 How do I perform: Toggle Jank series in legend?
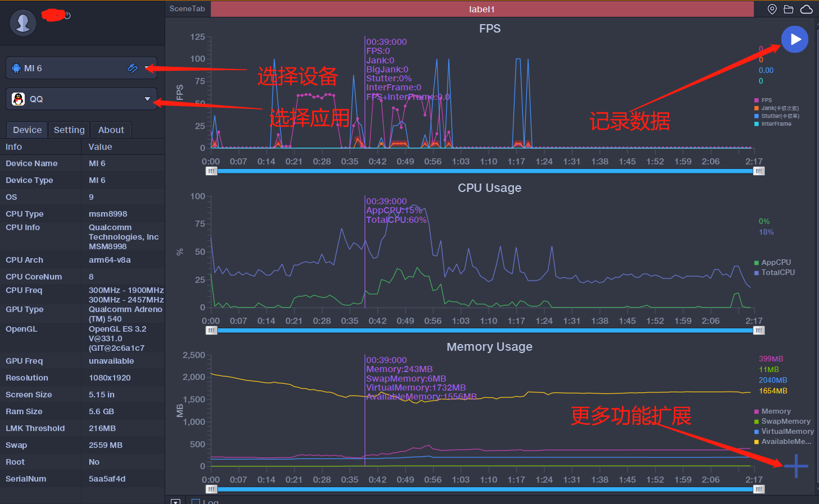[776, 108]
